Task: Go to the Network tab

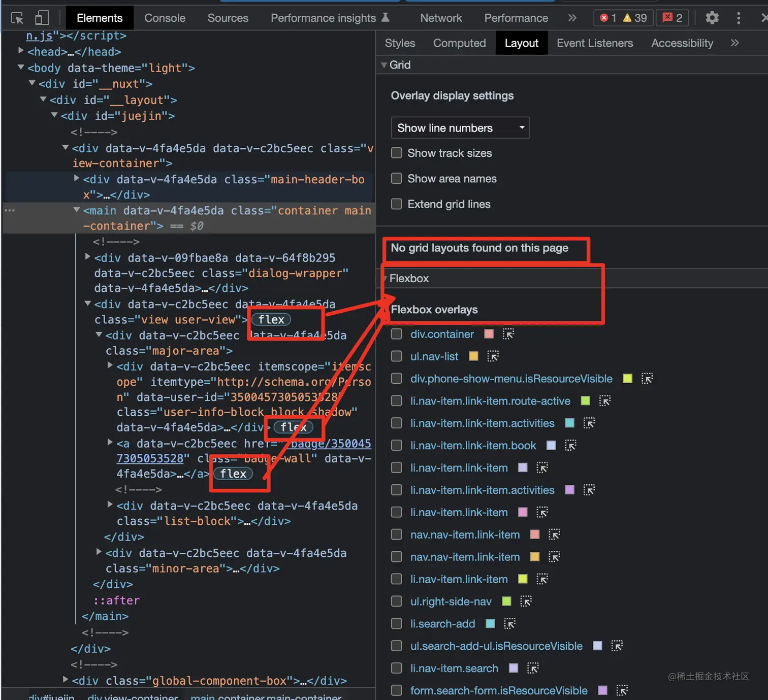Action: 441,18
